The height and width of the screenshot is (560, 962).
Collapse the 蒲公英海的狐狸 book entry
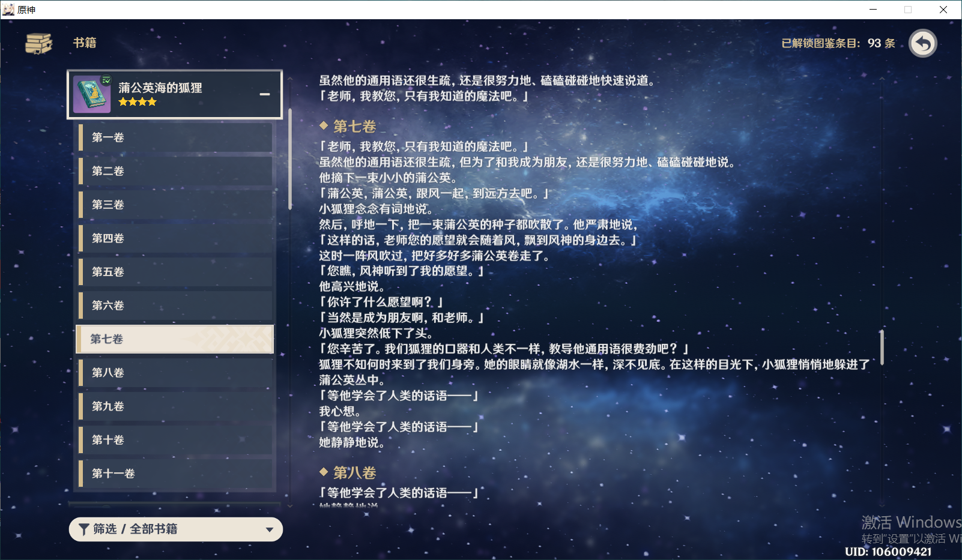pyautogui.click(x=175, y=94)
